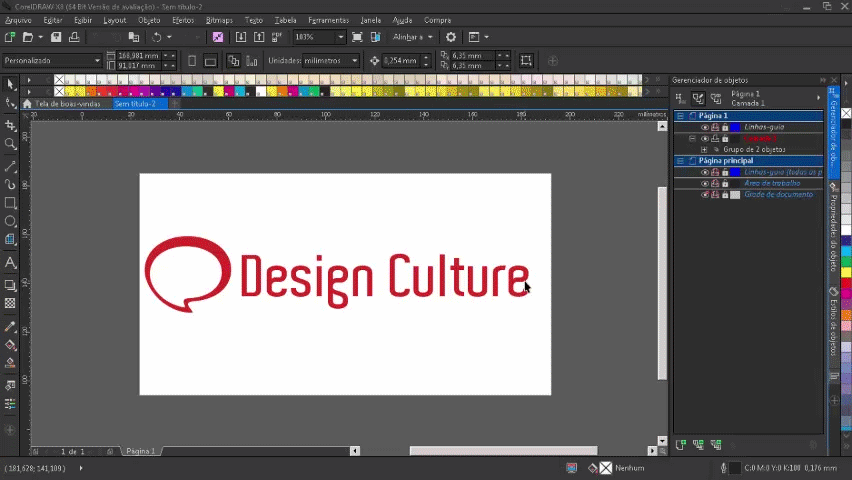Select the Text tool in the toolbox
Screen dimensions: 852x480
click(x=11, y=263)
